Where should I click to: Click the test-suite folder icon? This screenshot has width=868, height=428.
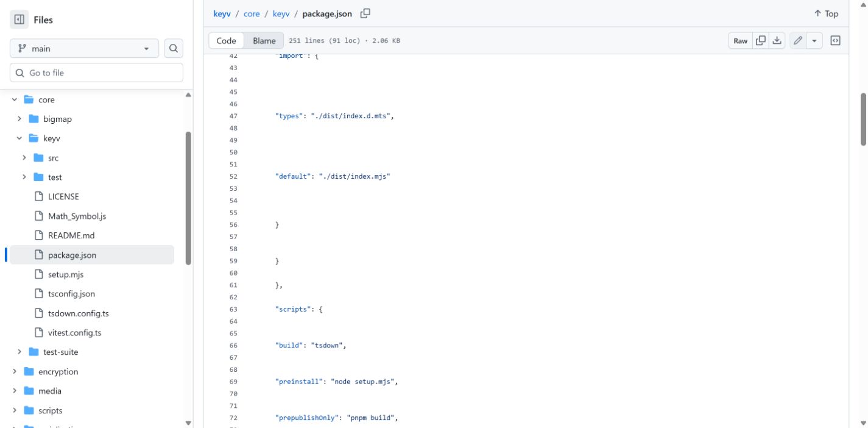pos(34,352)
